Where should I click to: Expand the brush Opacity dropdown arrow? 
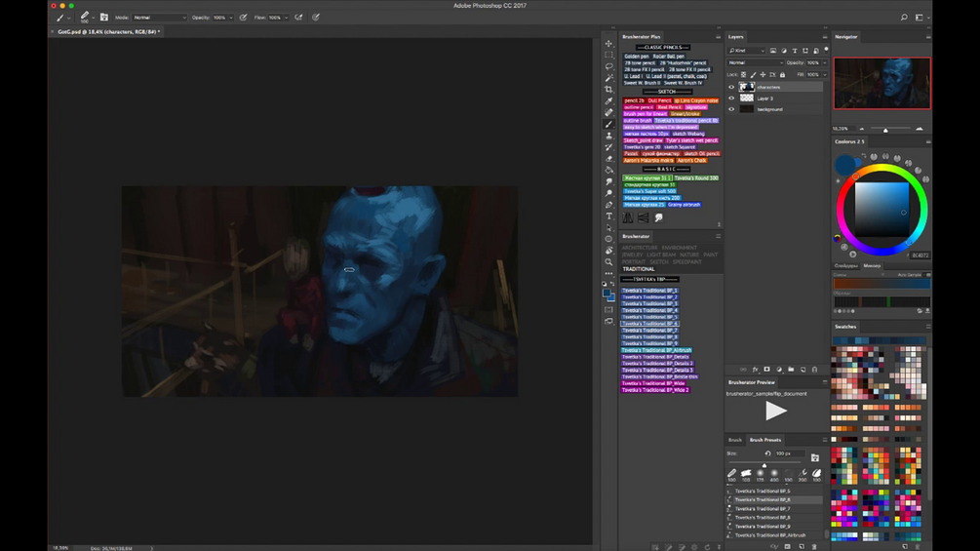(x=230, y=18)
